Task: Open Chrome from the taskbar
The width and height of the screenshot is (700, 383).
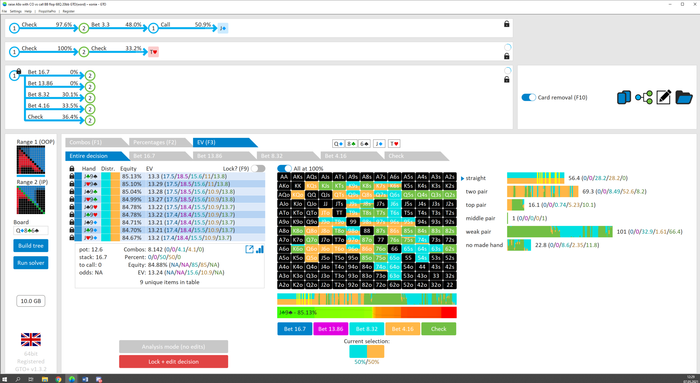Action: click(58, 379)
